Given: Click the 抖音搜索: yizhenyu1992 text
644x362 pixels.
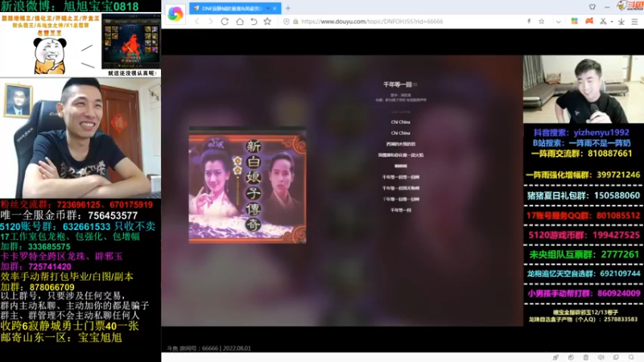Looking at the screenshot, I should [x=581, y=133].
